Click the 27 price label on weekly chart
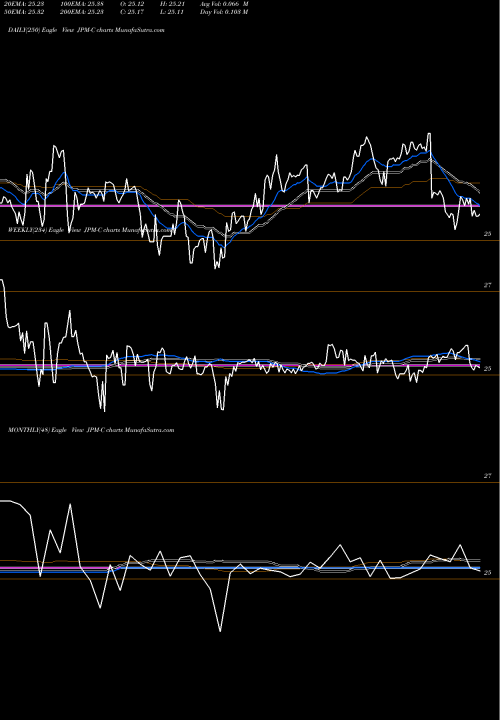This screenshot has height=720, width=500. coord(488,285)
